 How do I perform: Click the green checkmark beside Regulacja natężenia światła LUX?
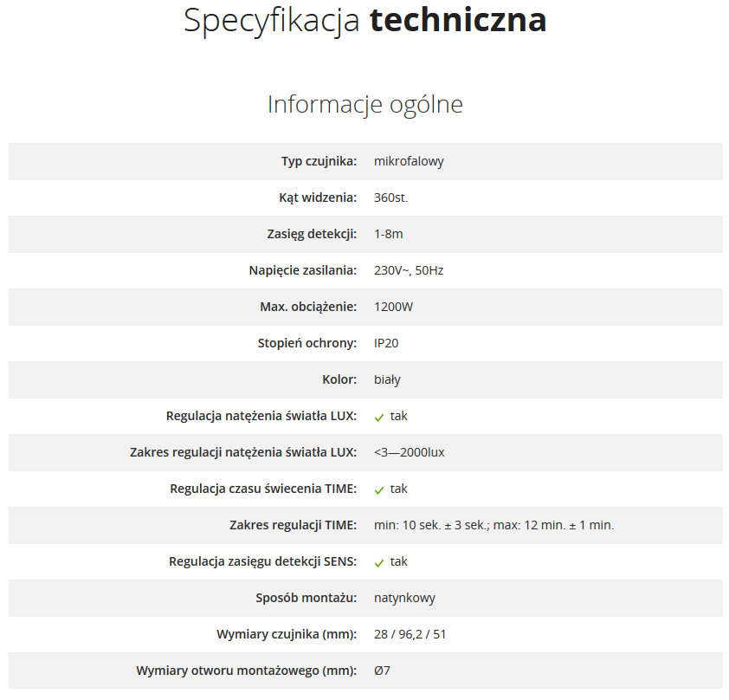coord(379,418)
